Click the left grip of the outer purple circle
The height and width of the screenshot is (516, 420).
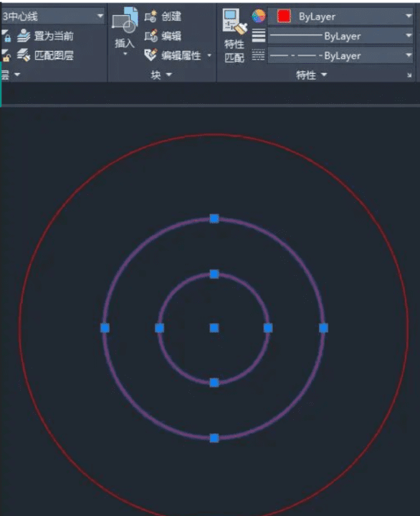pyautogui.click(x=105, y=328)
